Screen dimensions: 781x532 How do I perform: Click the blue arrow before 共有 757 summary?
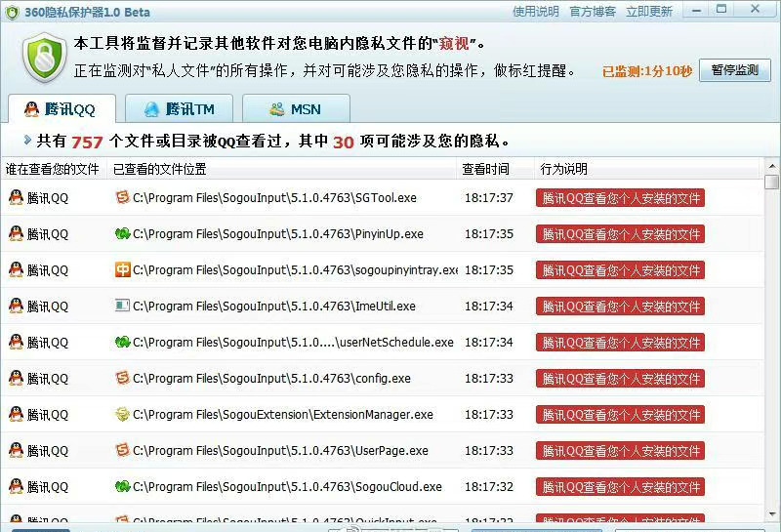[27, 141]
